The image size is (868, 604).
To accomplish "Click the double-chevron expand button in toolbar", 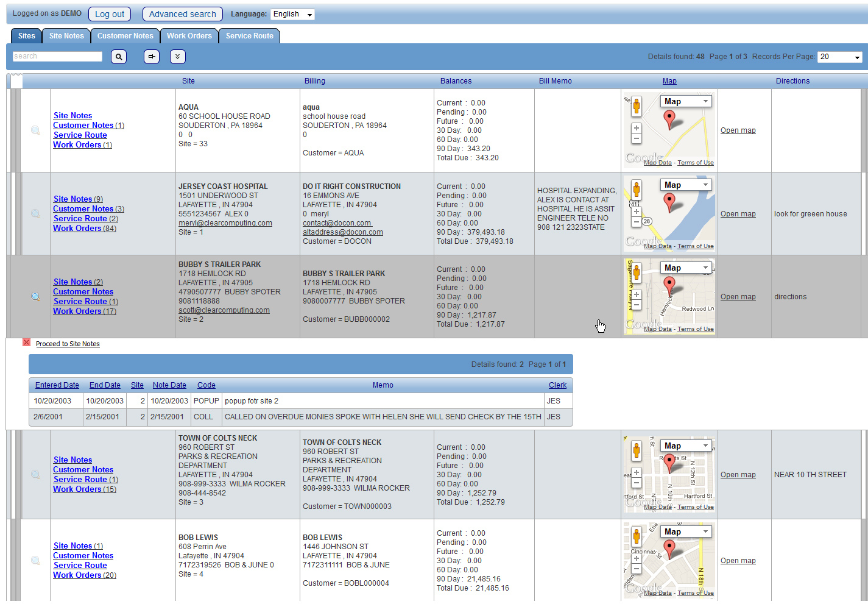I will [177, 57].
